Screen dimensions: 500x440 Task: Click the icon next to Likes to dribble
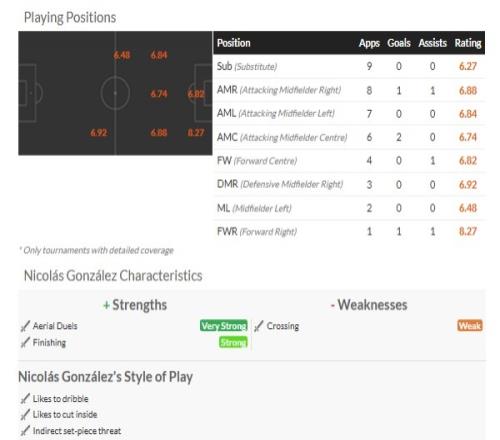25,398
